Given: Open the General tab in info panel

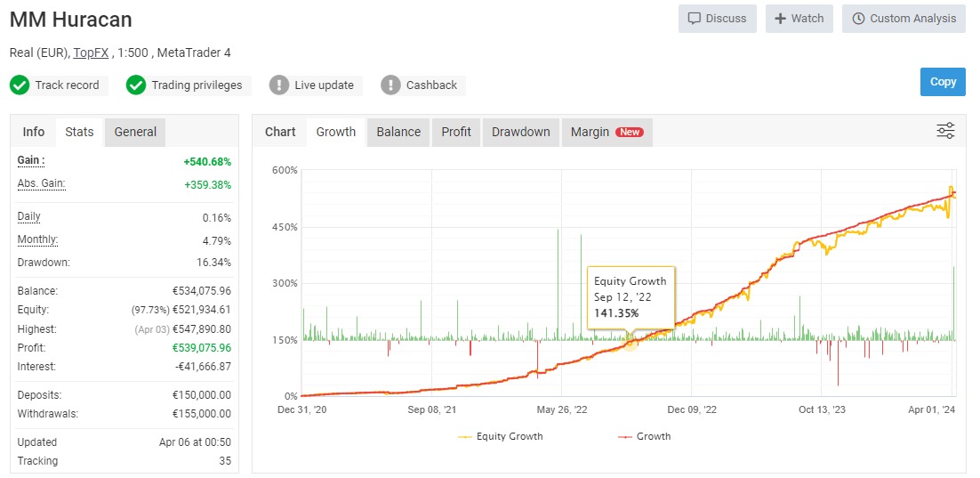Looking at the screenshot, I should pyautogui.click(x=135, y=132).
